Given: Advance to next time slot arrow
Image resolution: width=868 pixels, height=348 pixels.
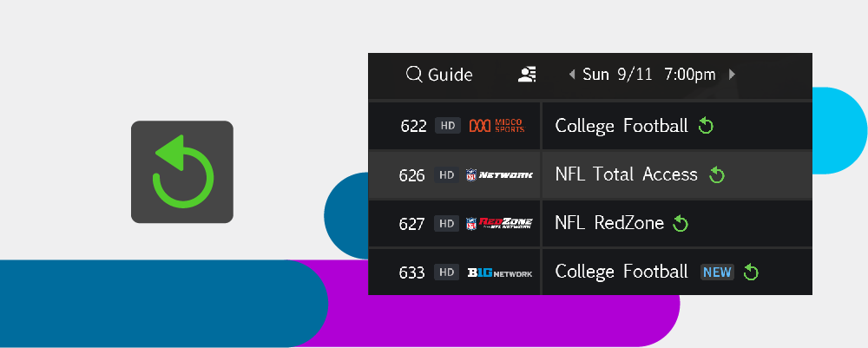Looking at the screenshot, I should pyautogui.click(x=732, y=75).
